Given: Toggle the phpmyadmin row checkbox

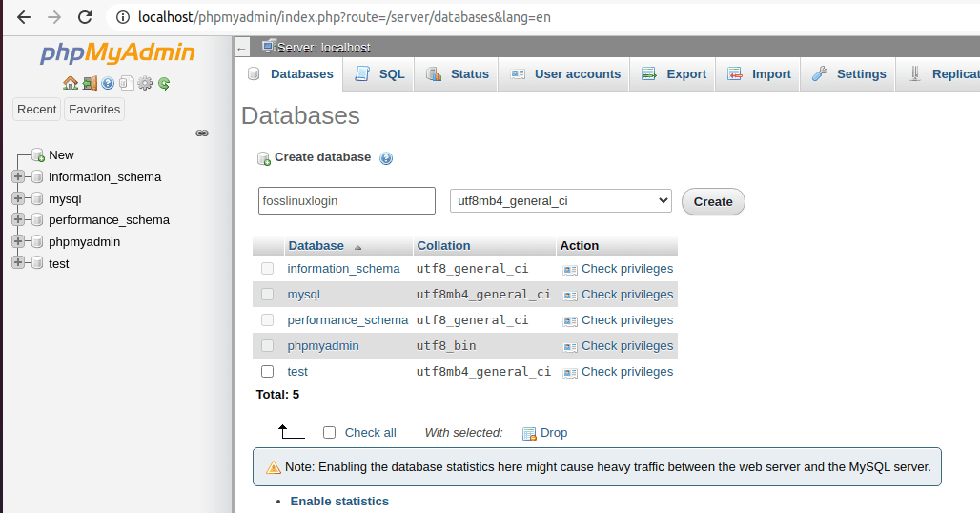Looking at the screenshot, I should (268, 345).
